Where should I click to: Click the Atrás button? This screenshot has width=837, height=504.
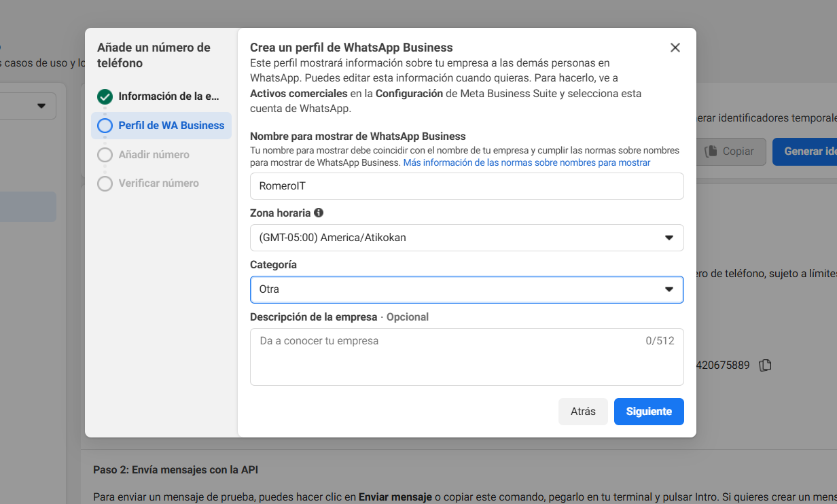[x=583, y=412]
